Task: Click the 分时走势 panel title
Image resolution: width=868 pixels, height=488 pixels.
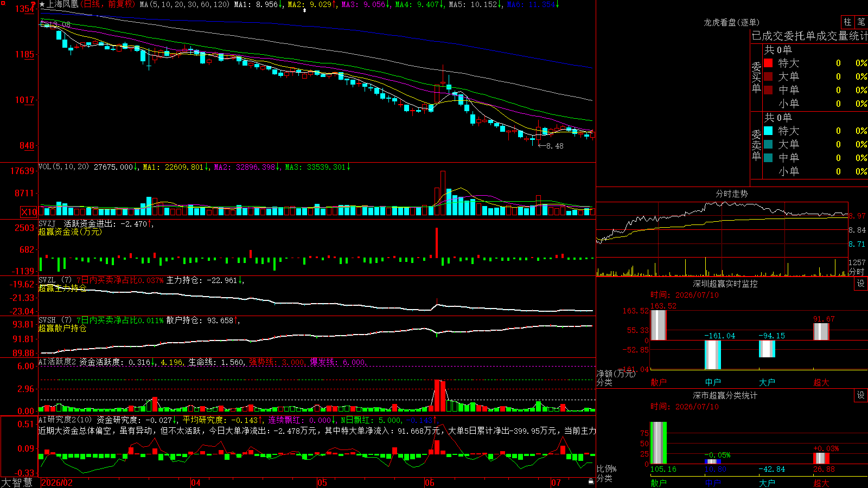Action: pyautogui.click(x=731, y=194)
